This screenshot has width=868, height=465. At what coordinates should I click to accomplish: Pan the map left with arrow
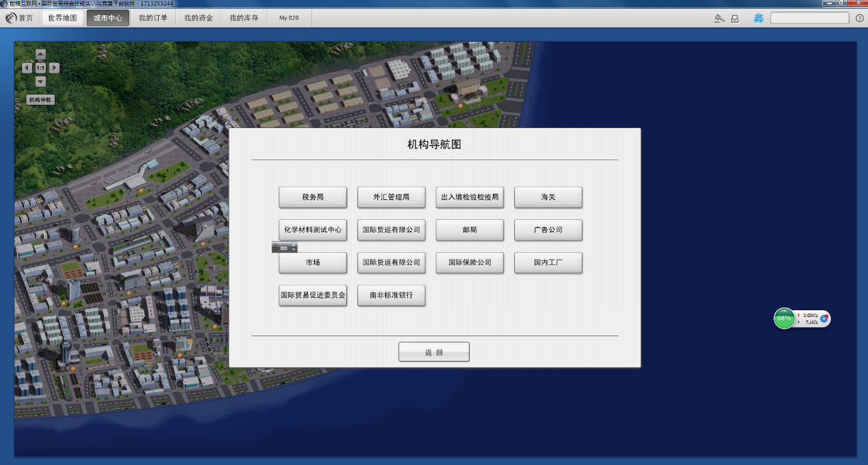[x=27, y=68]
